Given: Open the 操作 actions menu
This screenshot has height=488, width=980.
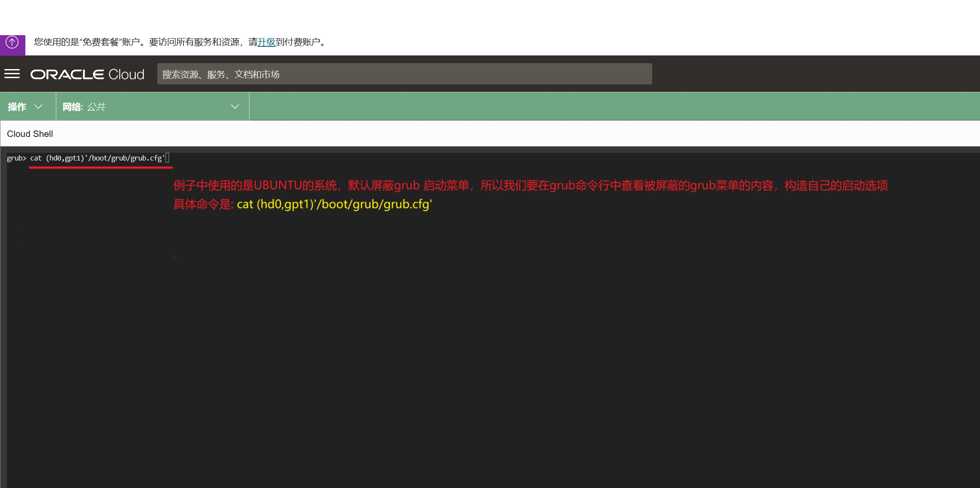Looking at the screenshot, I should pyautogui.click(x=17, y=106).
